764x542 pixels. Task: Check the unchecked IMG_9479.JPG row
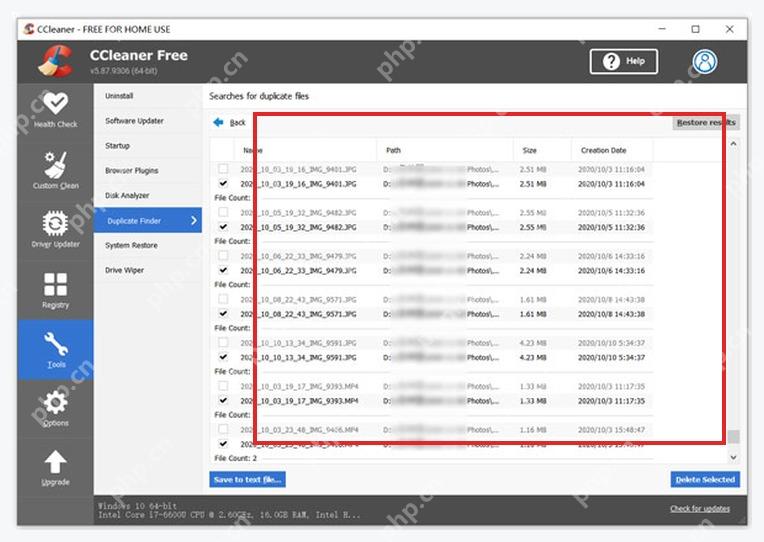point(223,255)
